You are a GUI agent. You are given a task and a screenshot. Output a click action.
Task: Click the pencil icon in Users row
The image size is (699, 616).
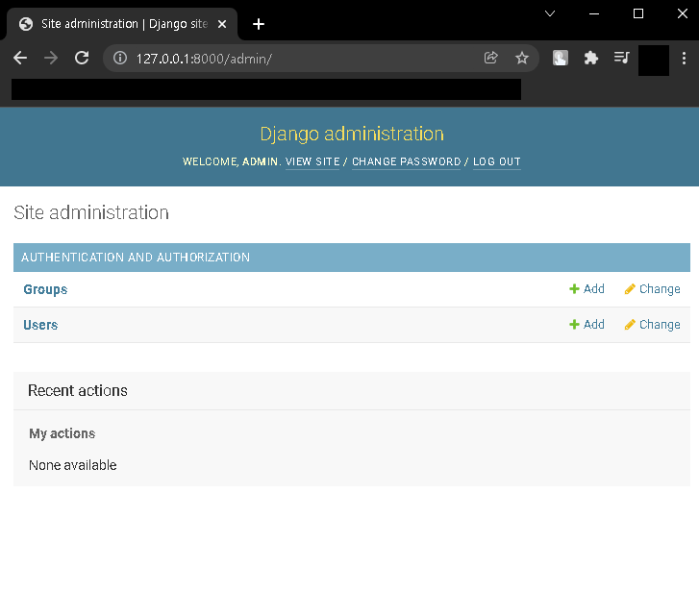click(x=630, y=325)
